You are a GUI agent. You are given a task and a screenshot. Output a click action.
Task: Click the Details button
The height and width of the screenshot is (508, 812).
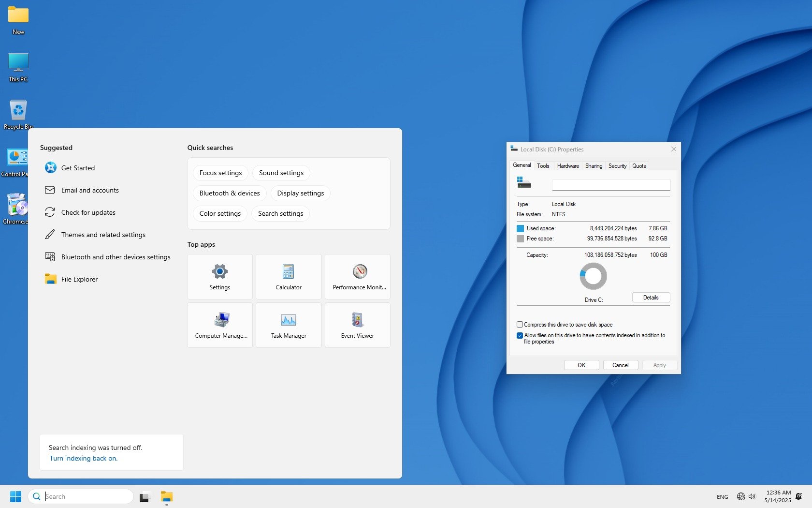point(651,298)
